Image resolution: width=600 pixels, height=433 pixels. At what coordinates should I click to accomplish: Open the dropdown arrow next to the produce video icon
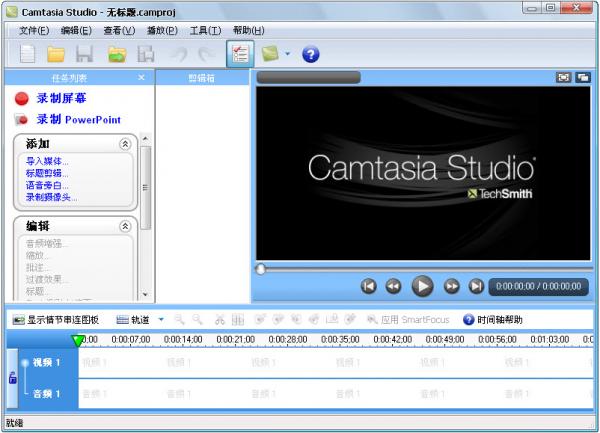pos(287,54)
